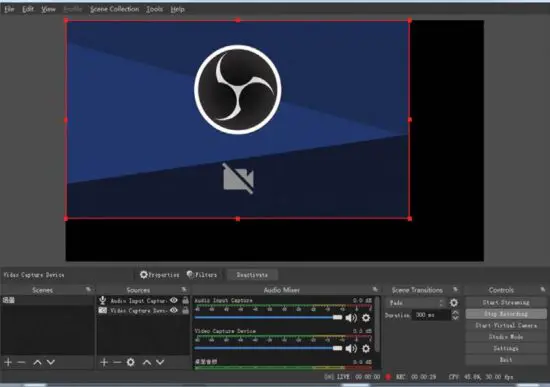Click the Duration value field
The width and height of the screenshot is (550, 387).
[431, 315]
